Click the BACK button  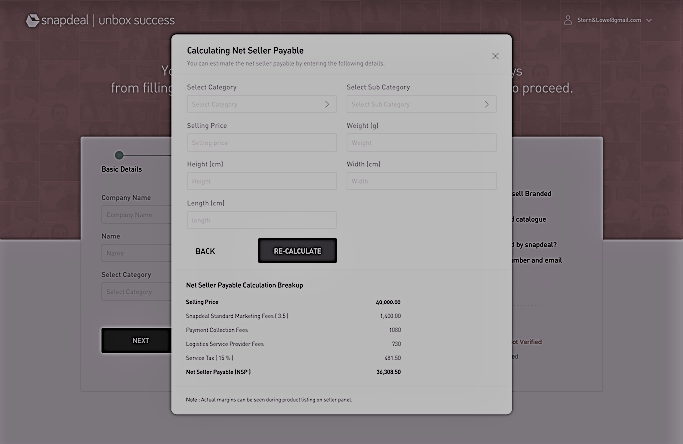(205, 251)
